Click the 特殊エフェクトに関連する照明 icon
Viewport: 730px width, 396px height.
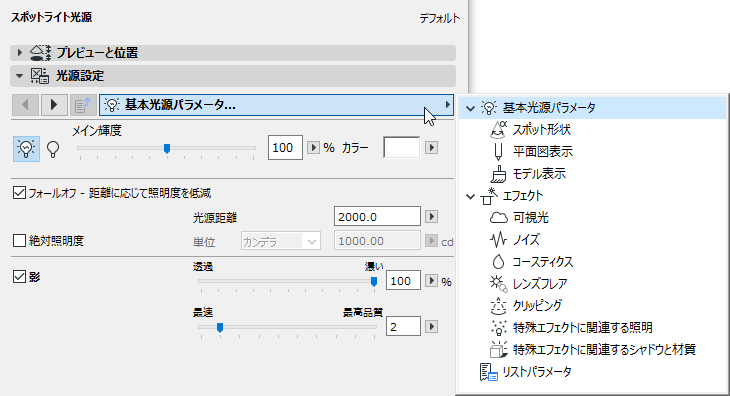pyautogui.click(x=498, y=328)
